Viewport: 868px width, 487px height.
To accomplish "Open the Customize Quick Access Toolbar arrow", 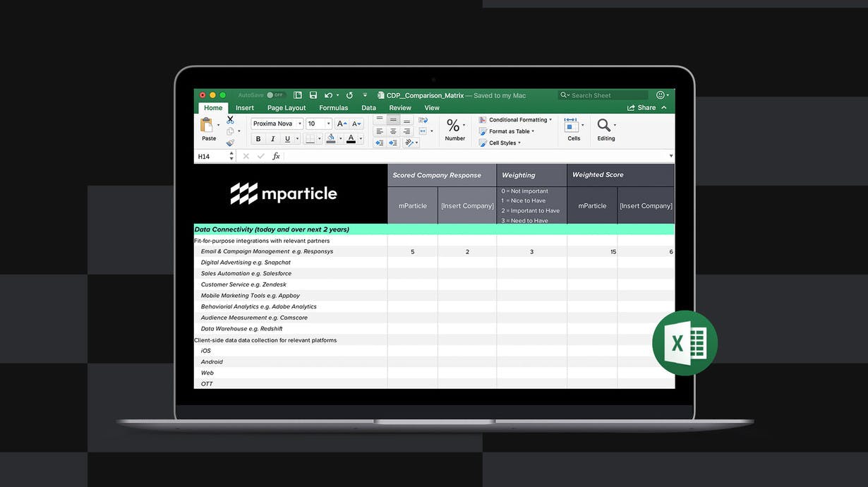I will pyautogui.click(x=365, y=95).
